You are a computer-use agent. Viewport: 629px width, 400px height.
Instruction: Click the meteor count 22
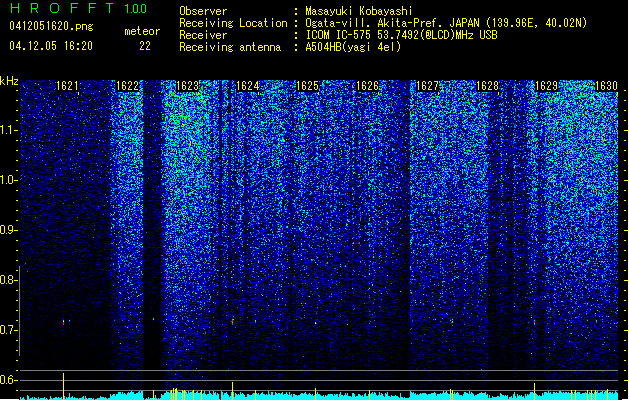[145, 46]
